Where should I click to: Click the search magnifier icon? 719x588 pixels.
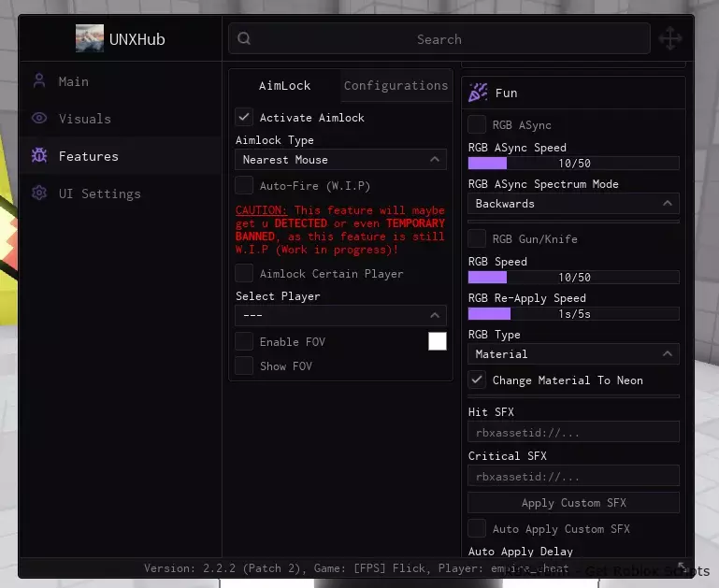[x=244, y=38]
